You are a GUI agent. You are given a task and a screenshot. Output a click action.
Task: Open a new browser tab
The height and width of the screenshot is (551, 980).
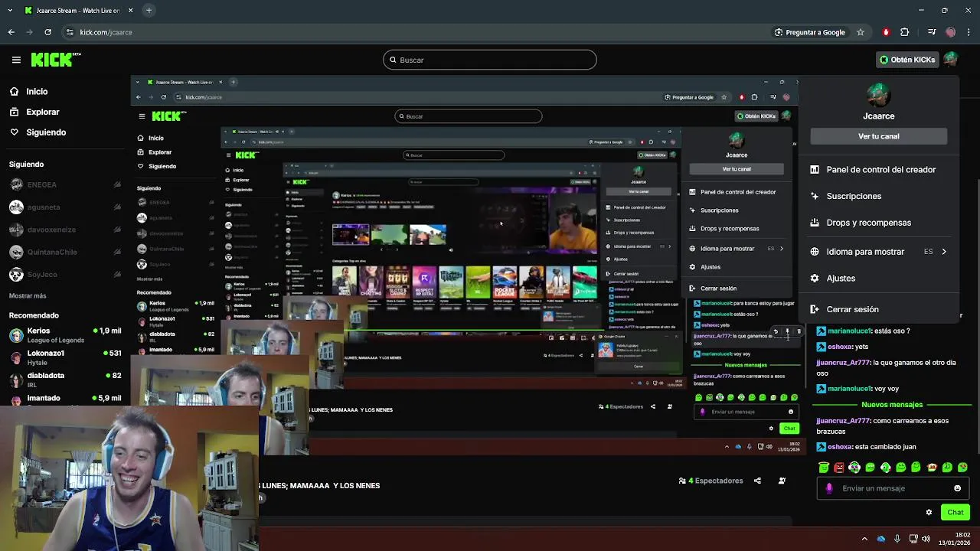click(149, 11)
